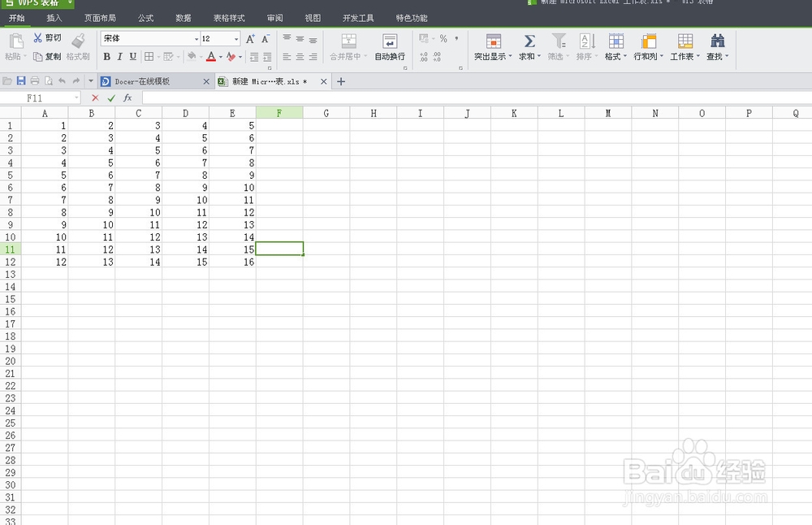Screen dimensions: 812x525
Task: Open the Format (格式) menu
Action: (615, 47)
